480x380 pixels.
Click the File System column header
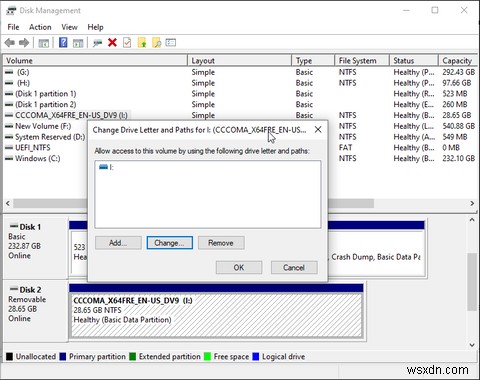362,61
